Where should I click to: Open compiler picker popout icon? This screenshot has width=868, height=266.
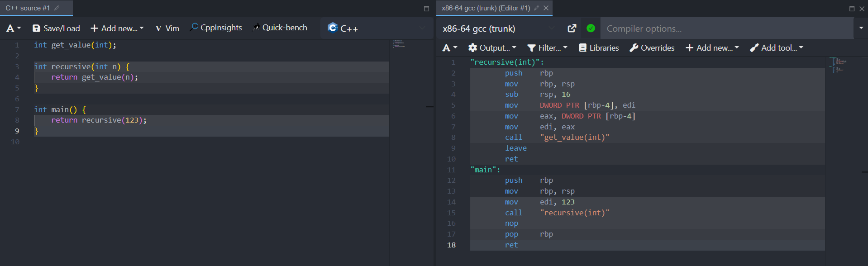pyautogui.click(x=572, y=28)
